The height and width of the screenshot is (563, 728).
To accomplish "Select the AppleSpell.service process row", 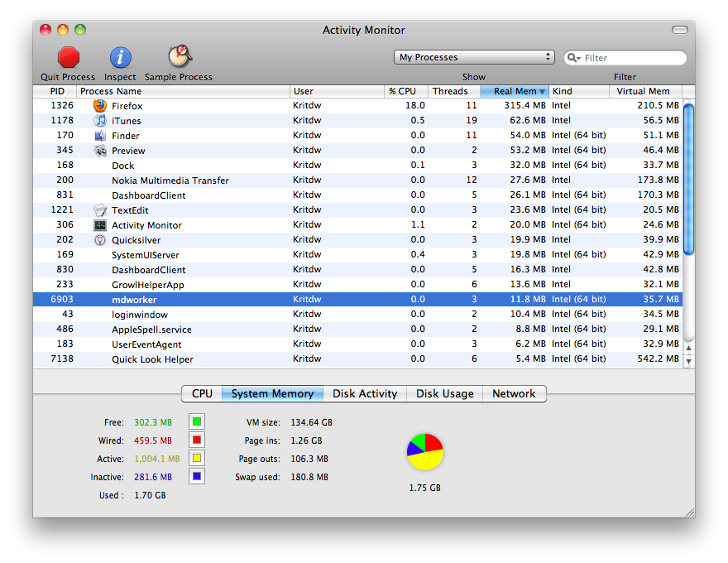I will [357, 329].
